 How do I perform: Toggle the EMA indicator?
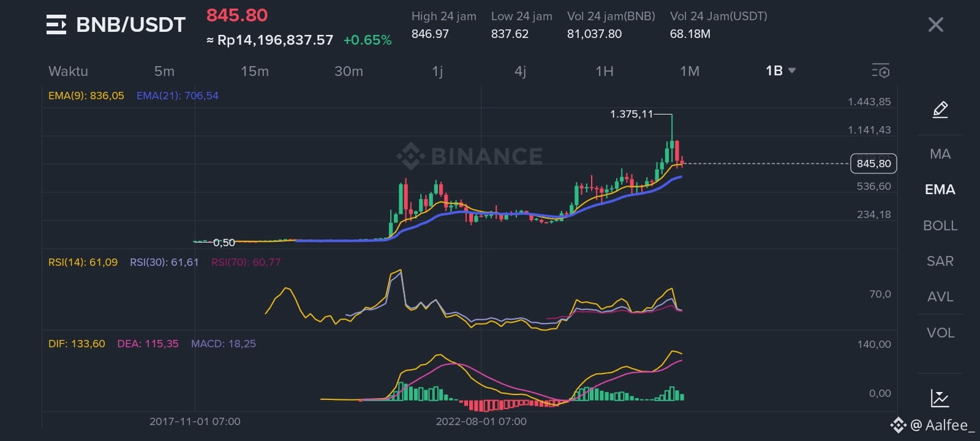pyautogui.click(x=940, y=189)
